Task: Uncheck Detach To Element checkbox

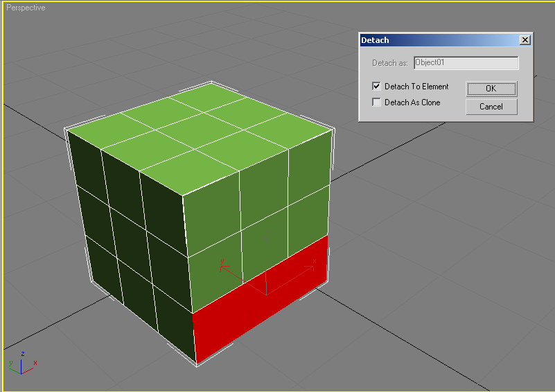Action: (x=376, y=86)
